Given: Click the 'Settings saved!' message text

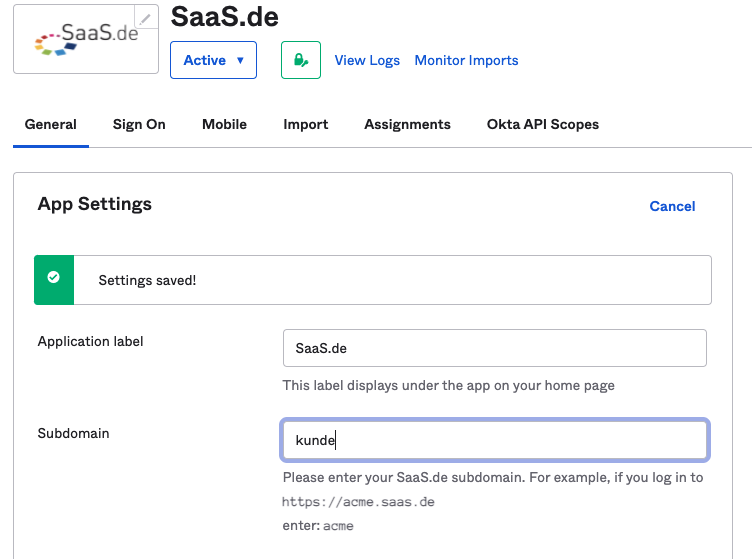Looking at the screenshot, I should pos(147,280).
